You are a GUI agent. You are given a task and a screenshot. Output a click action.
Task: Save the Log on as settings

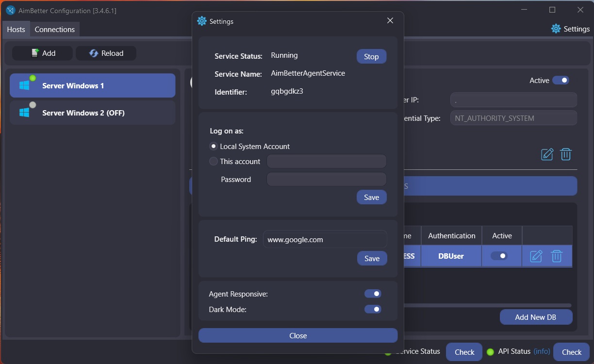(x=372, y=197)
